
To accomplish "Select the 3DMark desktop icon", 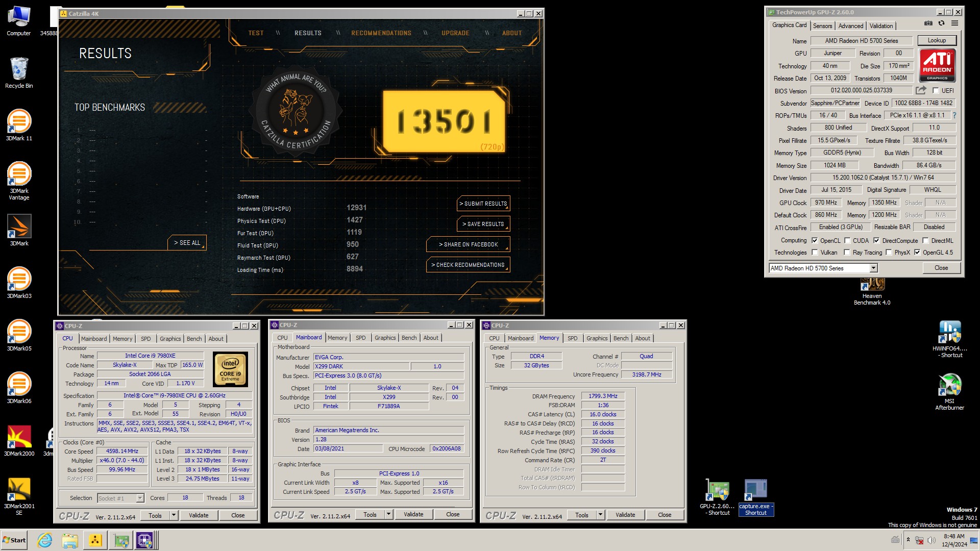I will [x=19, y=230].
